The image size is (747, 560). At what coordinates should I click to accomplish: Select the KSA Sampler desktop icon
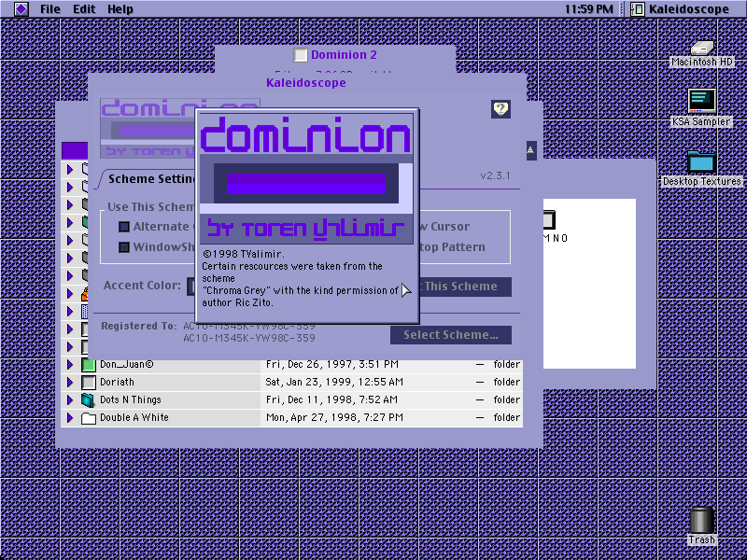pos(702,101)
